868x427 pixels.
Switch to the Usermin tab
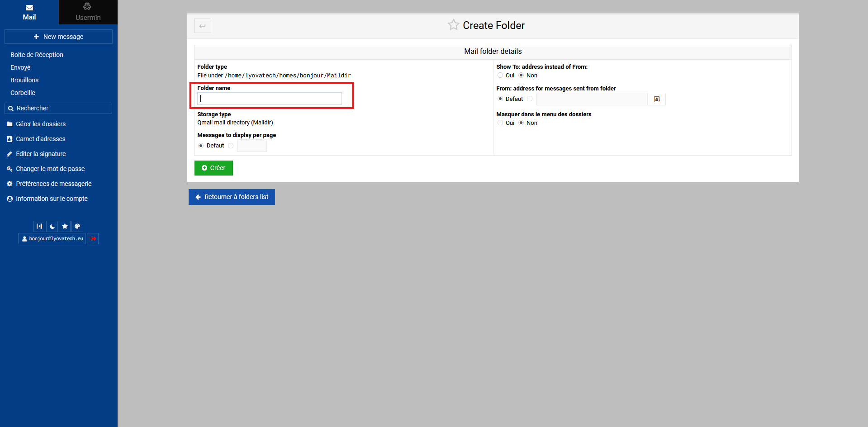click(88, 12)
